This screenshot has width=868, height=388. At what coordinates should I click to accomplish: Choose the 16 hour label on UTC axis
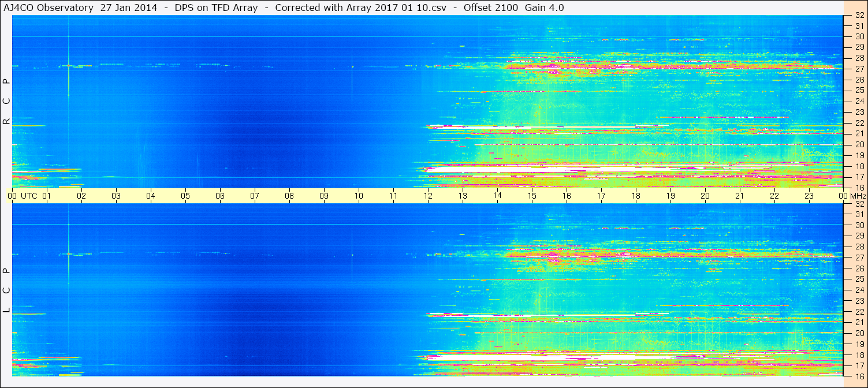pos(567,196)
